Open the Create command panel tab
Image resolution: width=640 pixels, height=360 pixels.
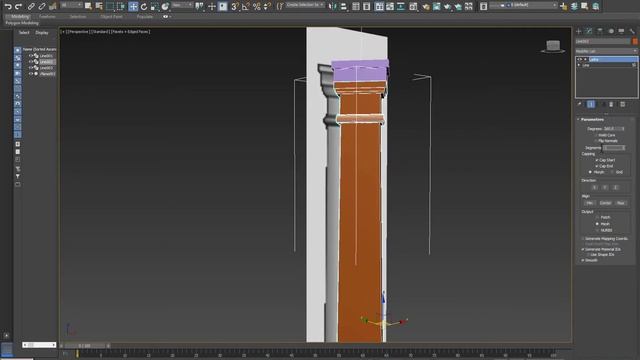tap(578, 31)
